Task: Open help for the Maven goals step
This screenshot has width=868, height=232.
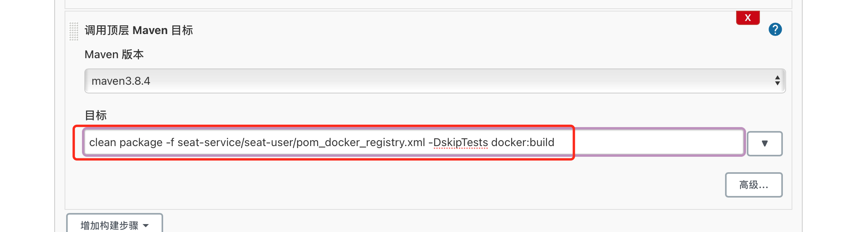Action: click(x=775, y=29)
